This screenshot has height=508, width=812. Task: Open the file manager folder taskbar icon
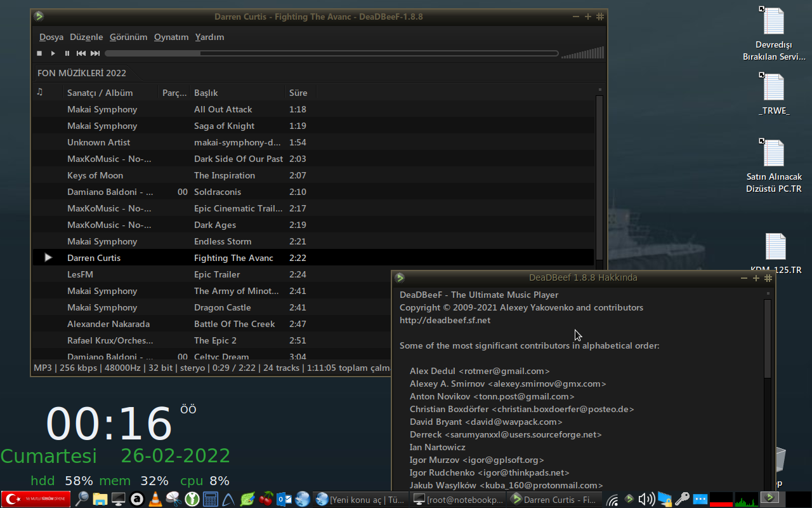100,499
